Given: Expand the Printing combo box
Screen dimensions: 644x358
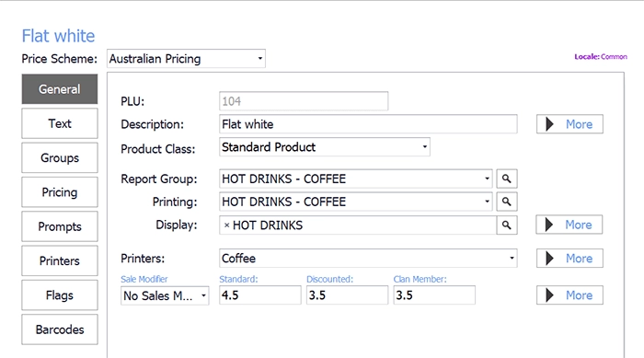Looking at the screenshot, I should pos(487,202).
